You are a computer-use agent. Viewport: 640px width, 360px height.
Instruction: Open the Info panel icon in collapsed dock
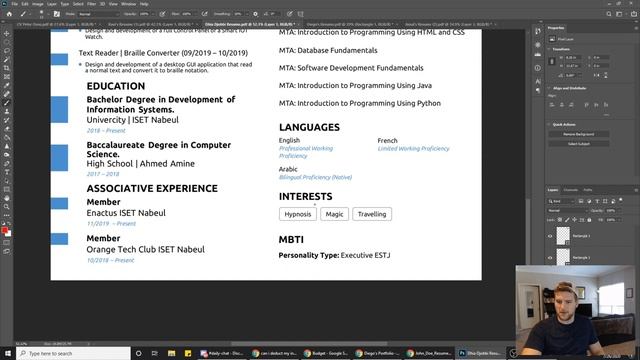click(x=538, y=68)
